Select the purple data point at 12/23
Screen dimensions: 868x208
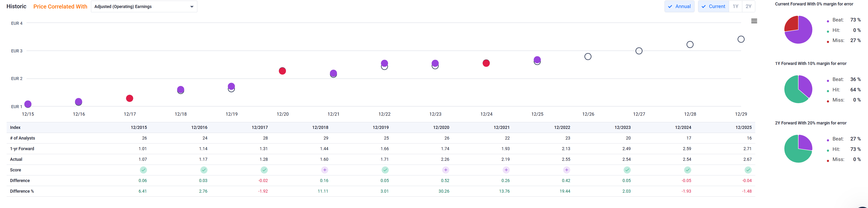(435, 63)
